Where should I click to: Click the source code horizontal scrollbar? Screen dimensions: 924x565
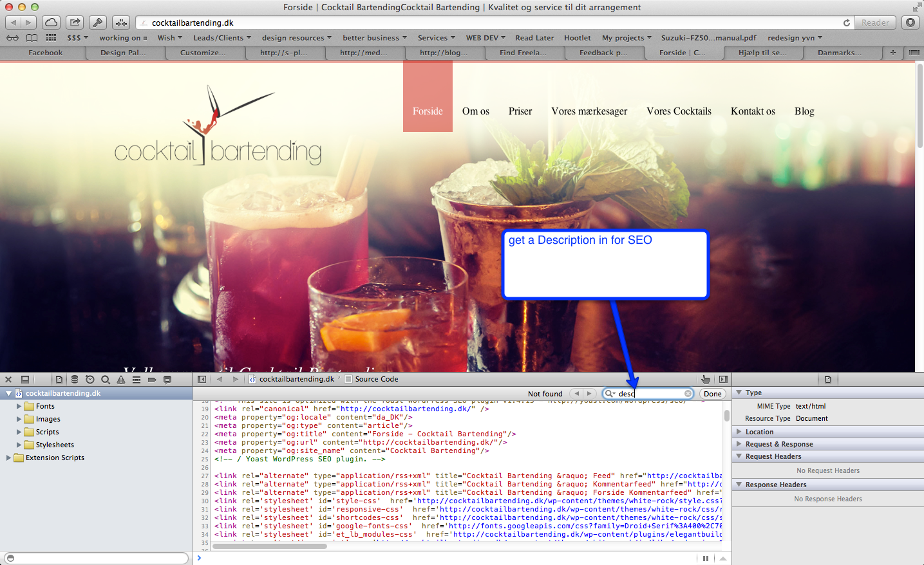[x=270, y=546]
